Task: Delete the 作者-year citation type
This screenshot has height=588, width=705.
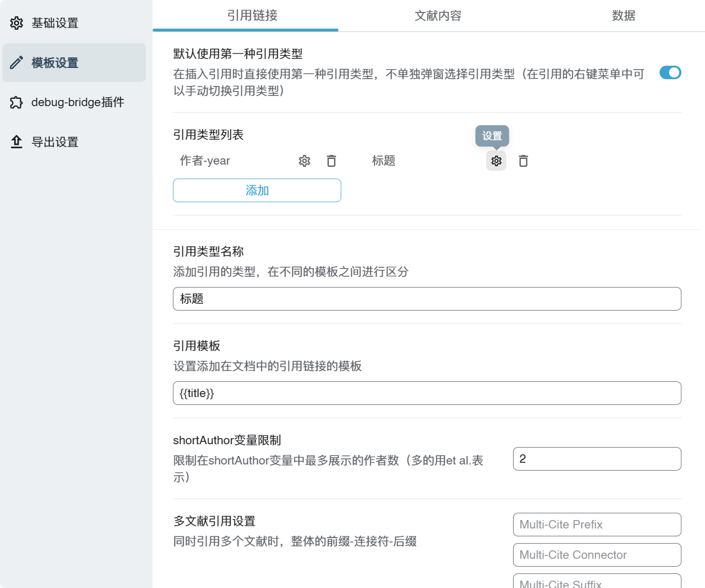Action: pos(331,161)
